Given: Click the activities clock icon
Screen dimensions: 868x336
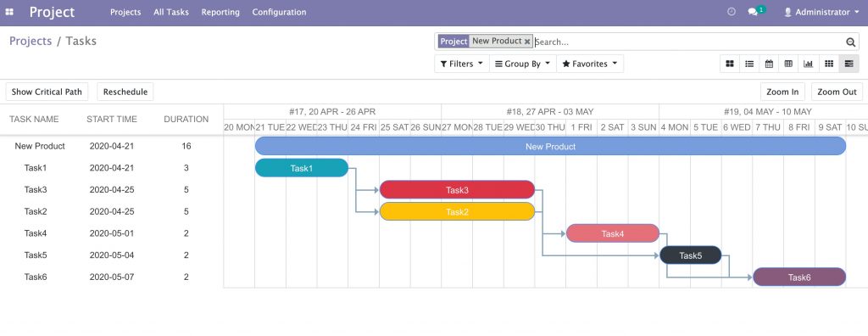Looking at the screenshot, I should [x=732, y=12].
